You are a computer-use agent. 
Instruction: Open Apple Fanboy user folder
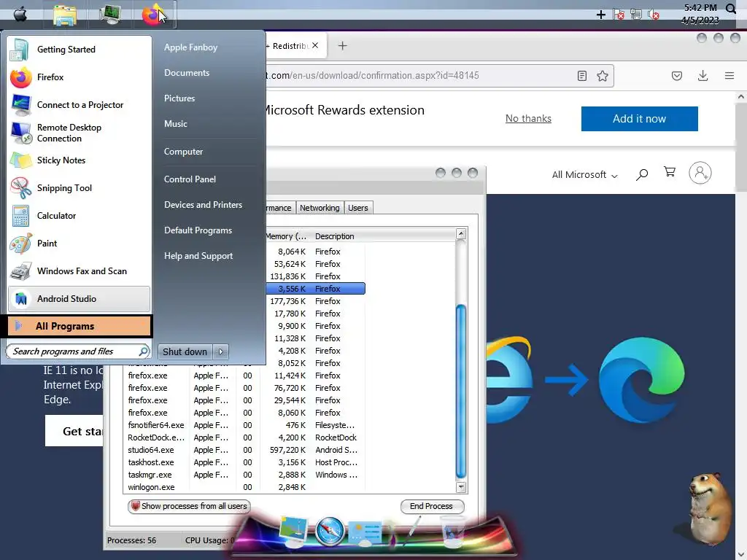pyautogui.click(x=190, y=47)
